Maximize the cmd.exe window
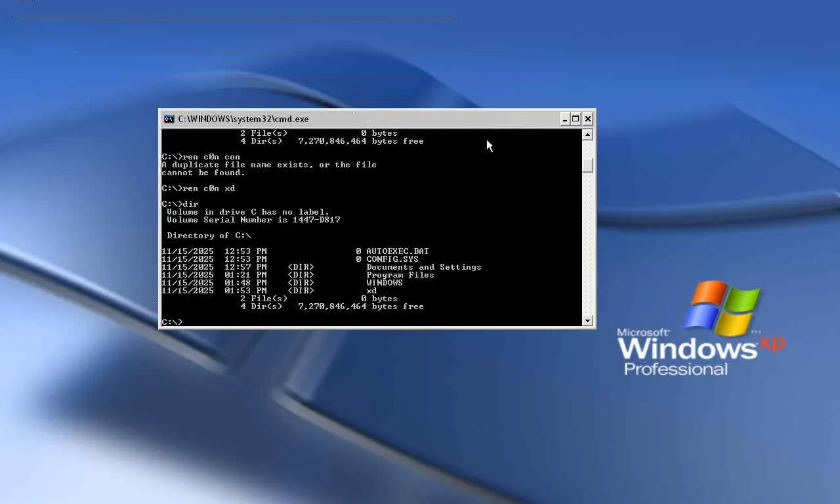840x504 pixels. [x=576, y=119]
